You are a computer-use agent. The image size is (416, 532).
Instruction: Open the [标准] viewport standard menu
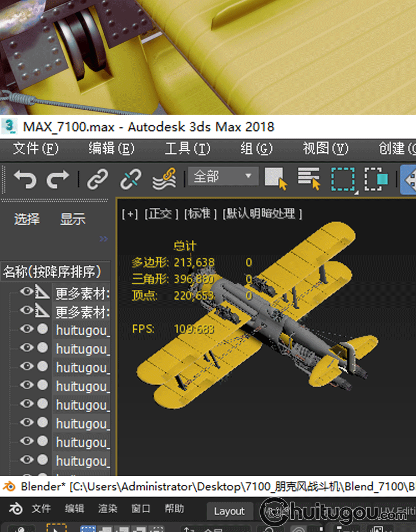200,214
